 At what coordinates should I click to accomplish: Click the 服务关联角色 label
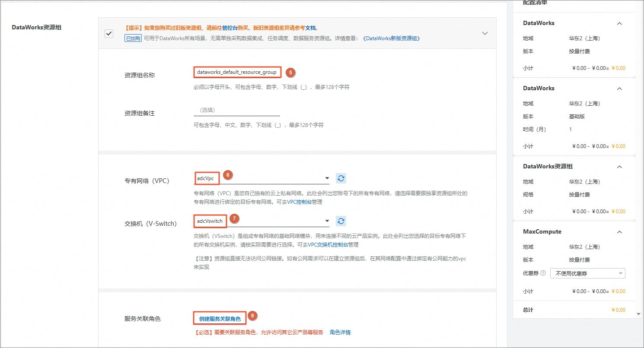pos(142,319)
